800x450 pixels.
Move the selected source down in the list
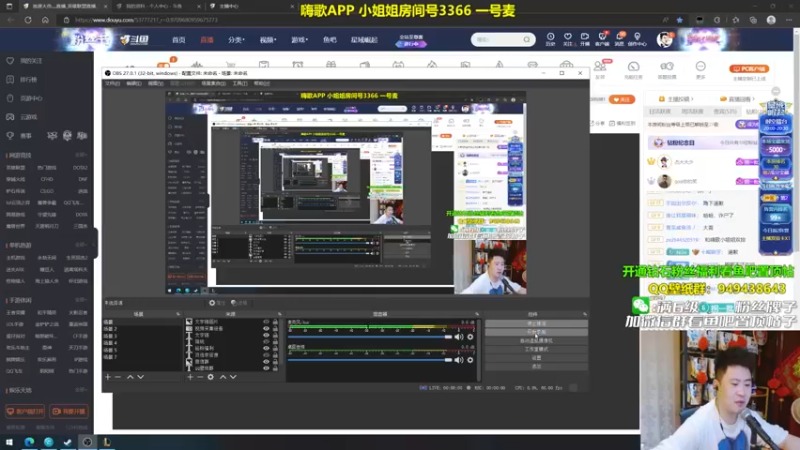click(233, 377)
